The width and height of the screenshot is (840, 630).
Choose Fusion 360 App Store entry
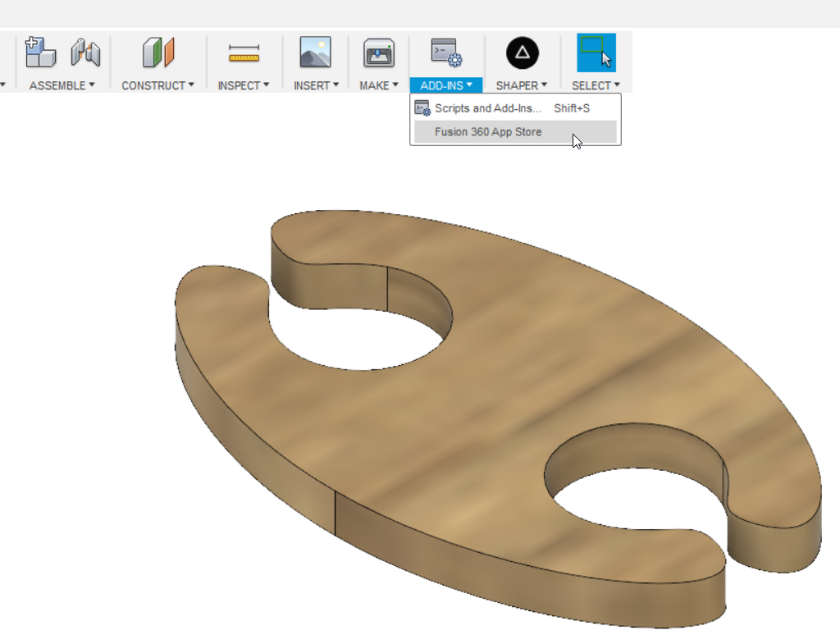click(515, 132)
